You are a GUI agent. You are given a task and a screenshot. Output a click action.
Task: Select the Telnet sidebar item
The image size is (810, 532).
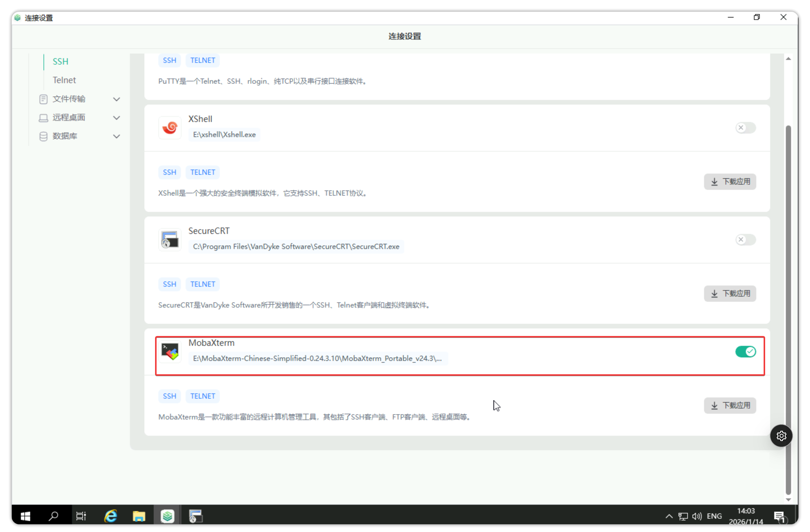pyautogui.click(x=64, y=80)
